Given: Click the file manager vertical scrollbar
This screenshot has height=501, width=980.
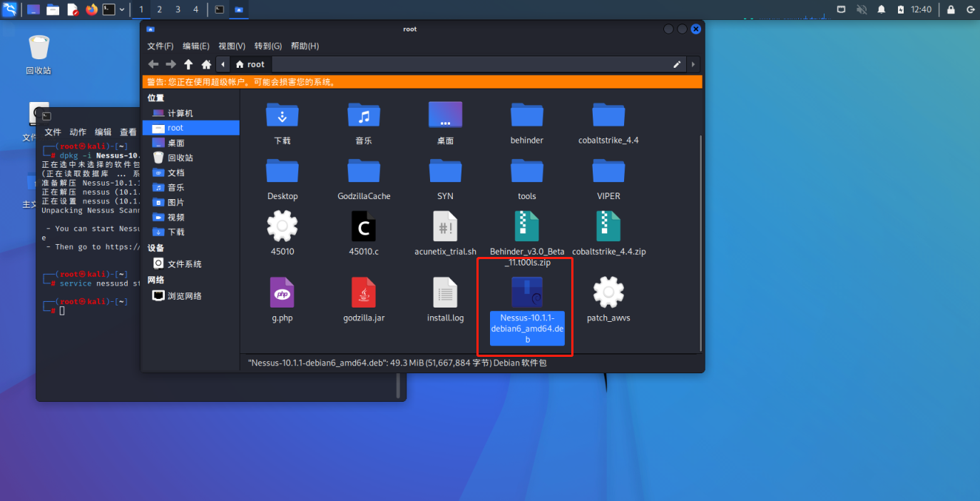Looking at the screenshot, I should [x=702, y=243].
